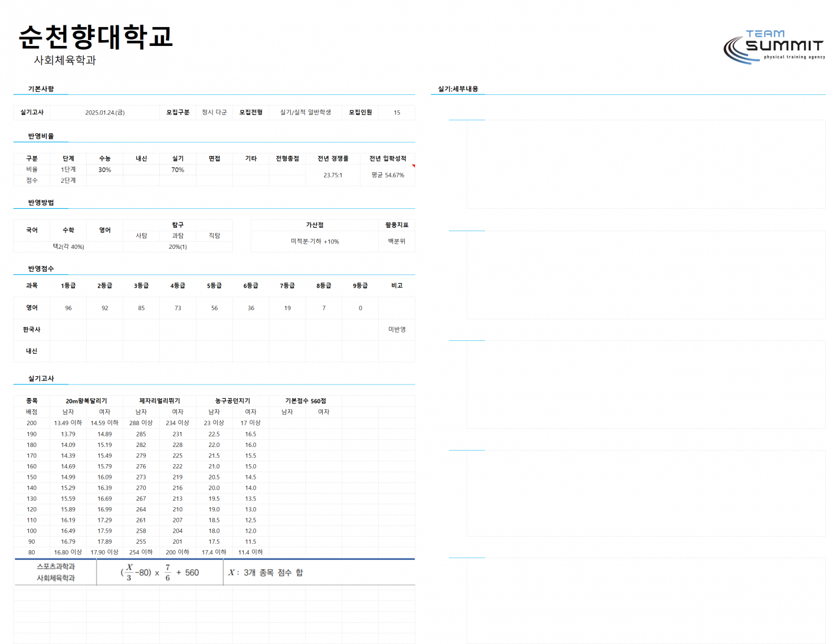This screenshot has height=644, width=826.
Task: Click the 반영방법 section header
Action: click(x=41, y=203)
